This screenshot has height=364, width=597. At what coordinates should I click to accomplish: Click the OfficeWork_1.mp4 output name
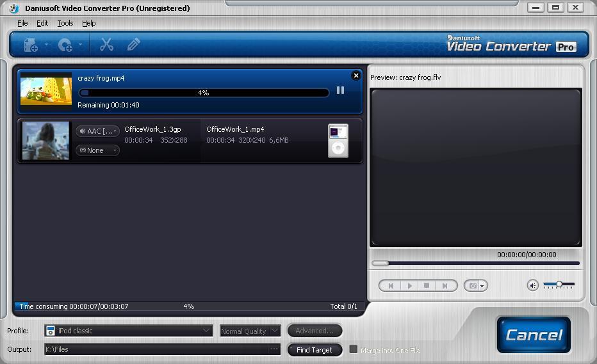(x=235, y=129)
